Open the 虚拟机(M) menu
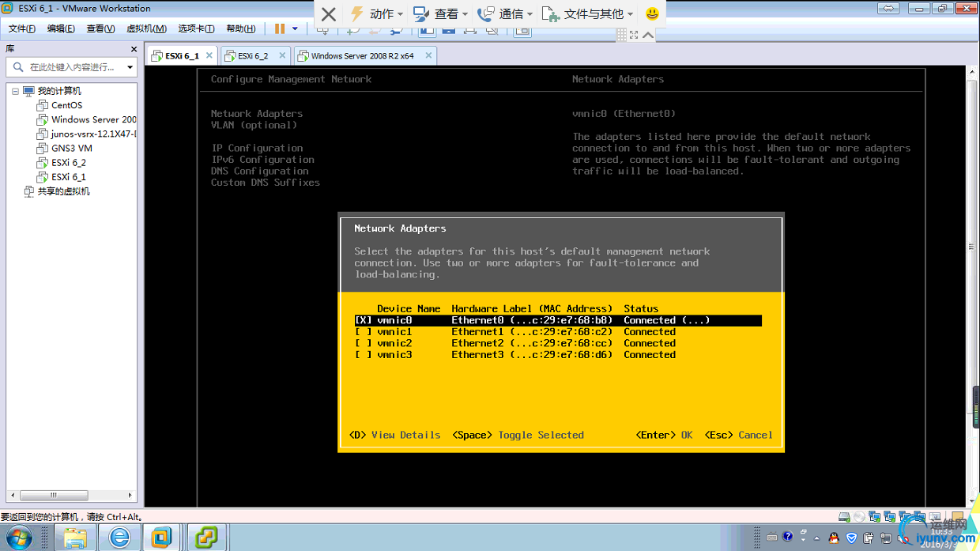The width and height of the screenshot is (980, 551). [x=146, y=28]
